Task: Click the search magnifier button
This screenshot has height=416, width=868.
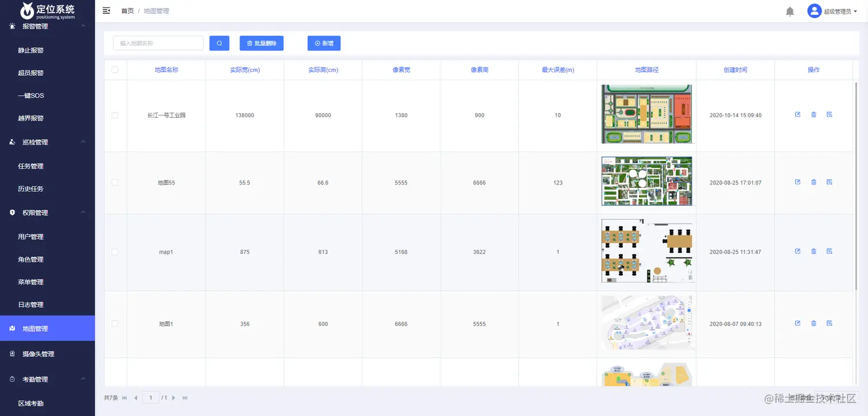Action: [219, 43]
